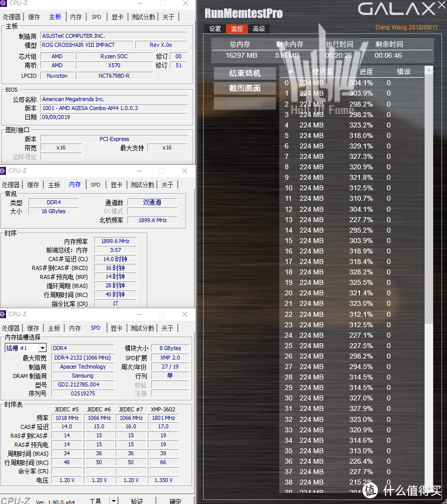This screenshot has height=504, width=447.
Task: Click the 16 GBytes size value
Action: (x=53, y=211)
